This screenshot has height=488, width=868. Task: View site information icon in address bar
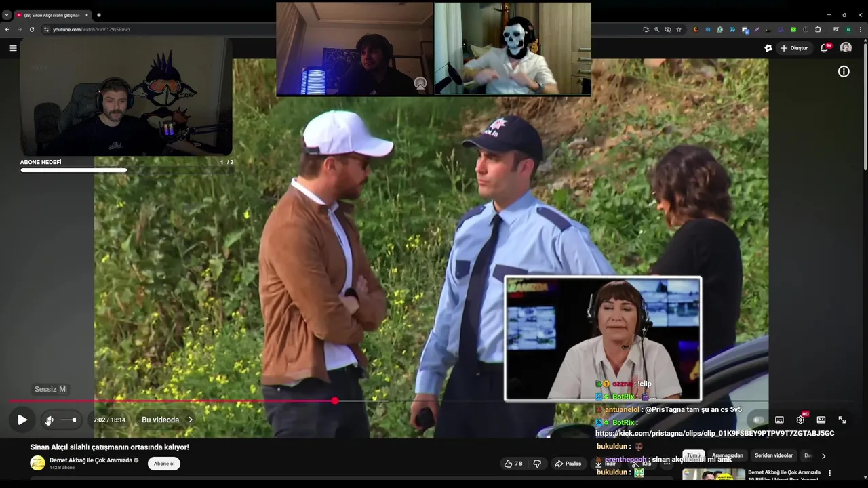(x=46, y=29)
